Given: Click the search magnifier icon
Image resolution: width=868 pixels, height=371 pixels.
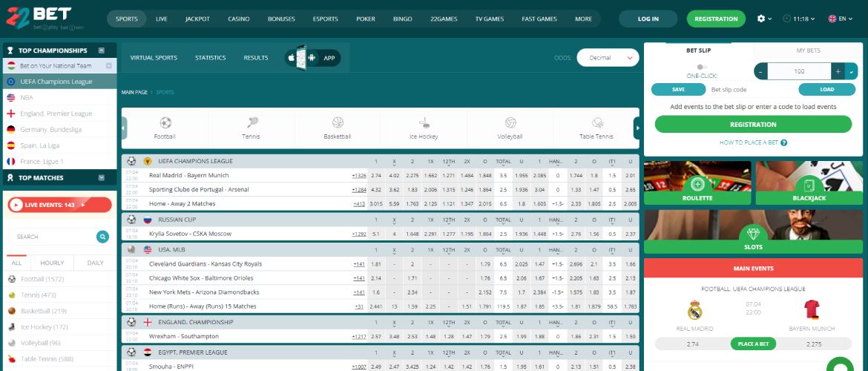Looking at the screenshot, I should point(102,237).
